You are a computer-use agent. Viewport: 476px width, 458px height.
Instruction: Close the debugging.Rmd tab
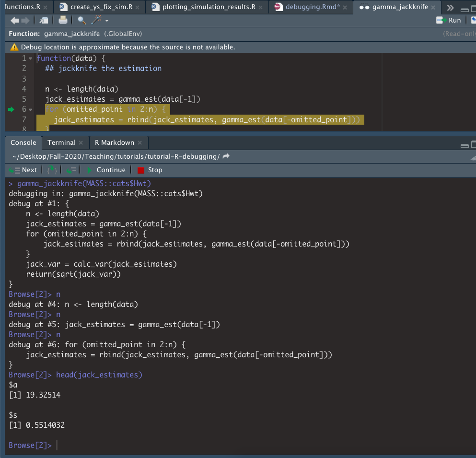click(x=345, y=7)
